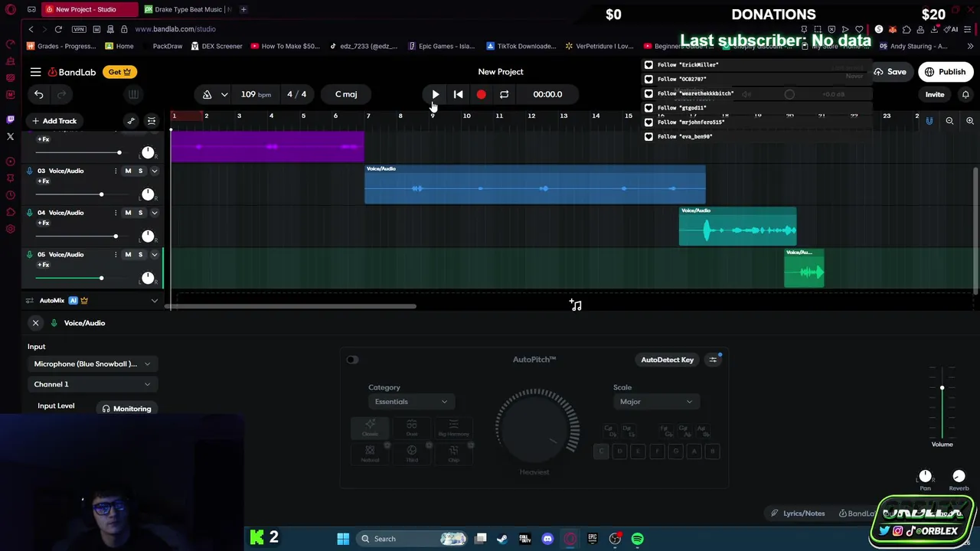Image resolution: width=980 pixels, height=551 pixels.
Task: Open the Channel 1 dropdown
Action: point(92,384)
